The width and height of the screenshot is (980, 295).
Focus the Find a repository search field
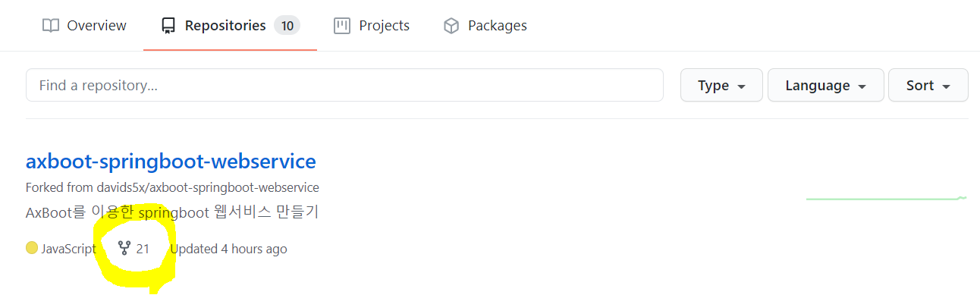[344, 85]
